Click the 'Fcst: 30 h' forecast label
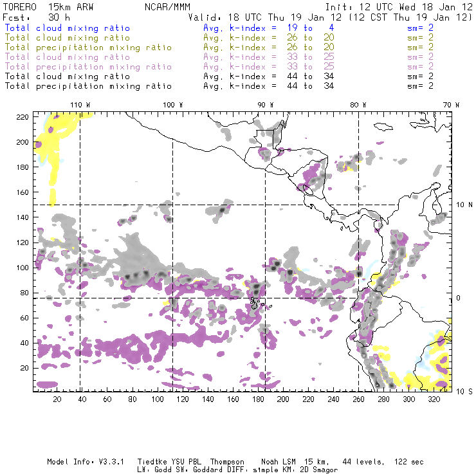 (36, 17)
